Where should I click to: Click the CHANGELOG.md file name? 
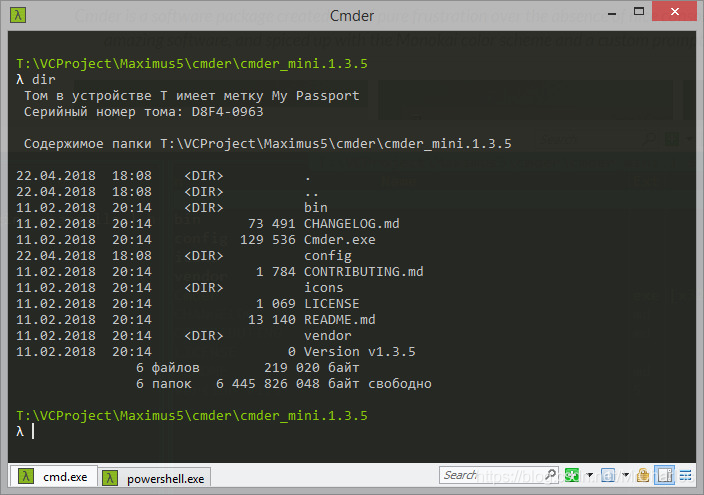[352, 224]
